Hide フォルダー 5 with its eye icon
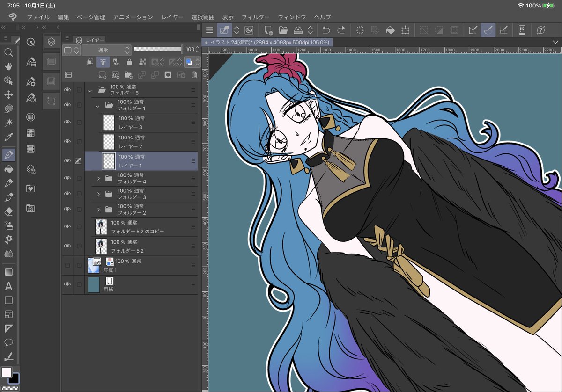 pyautogui.click(x=67, y=90)
